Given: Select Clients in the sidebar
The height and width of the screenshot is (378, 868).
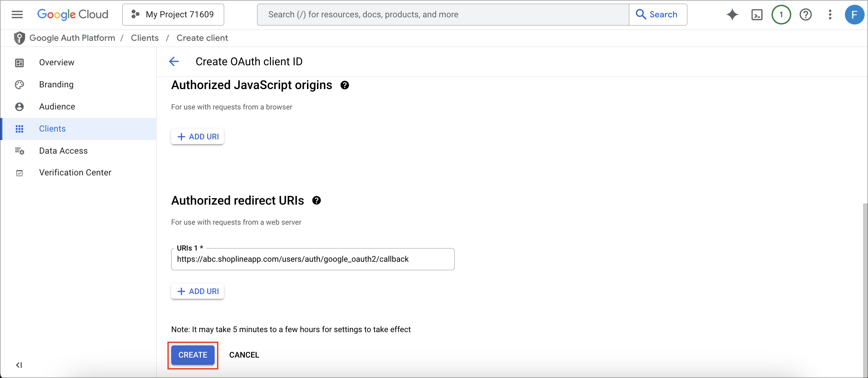Looking at the screenshot, I should (79, 129).
